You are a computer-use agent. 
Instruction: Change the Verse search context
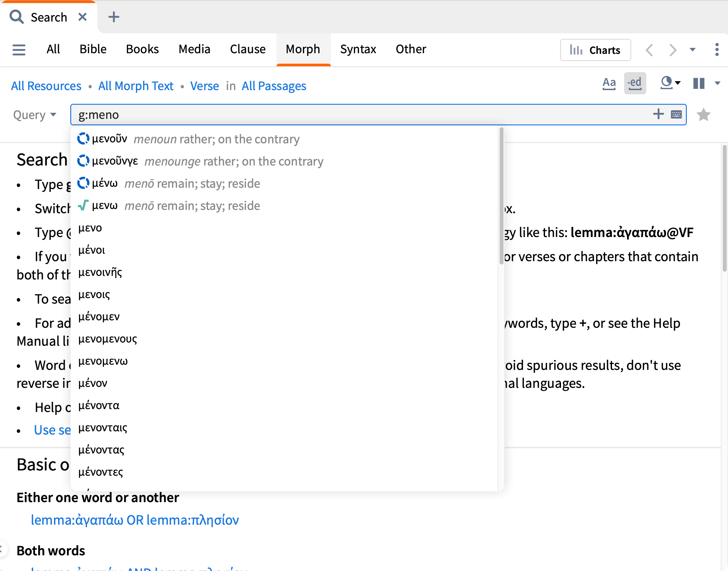pos(205,86)
